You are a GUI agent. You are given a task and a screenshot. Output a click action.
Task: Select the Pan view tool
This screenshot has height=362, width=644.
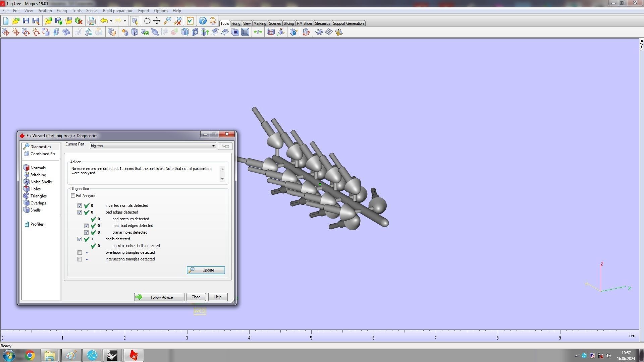coord(157,21)
